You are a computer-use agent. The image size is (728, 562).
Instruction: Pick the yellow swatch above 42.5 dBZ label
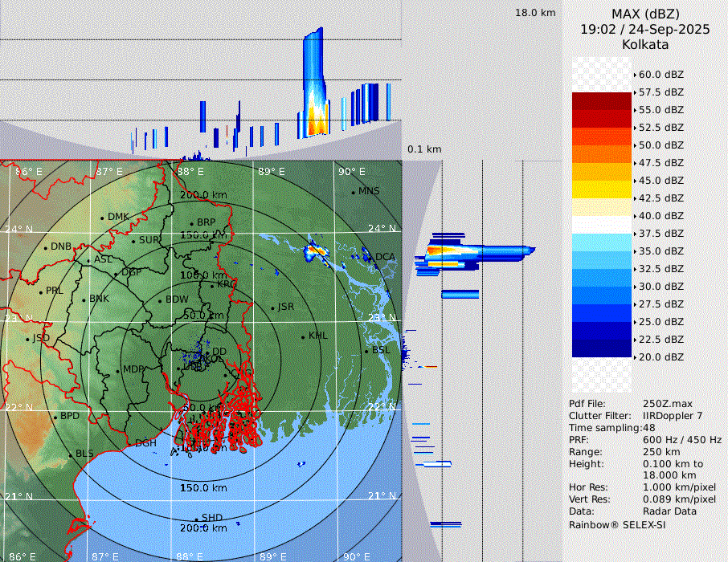point(602,189)
